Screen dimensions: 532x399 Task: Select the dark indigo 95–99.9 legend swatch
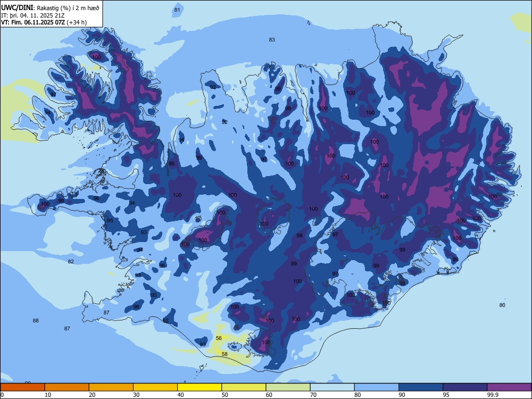pos(465,387)
